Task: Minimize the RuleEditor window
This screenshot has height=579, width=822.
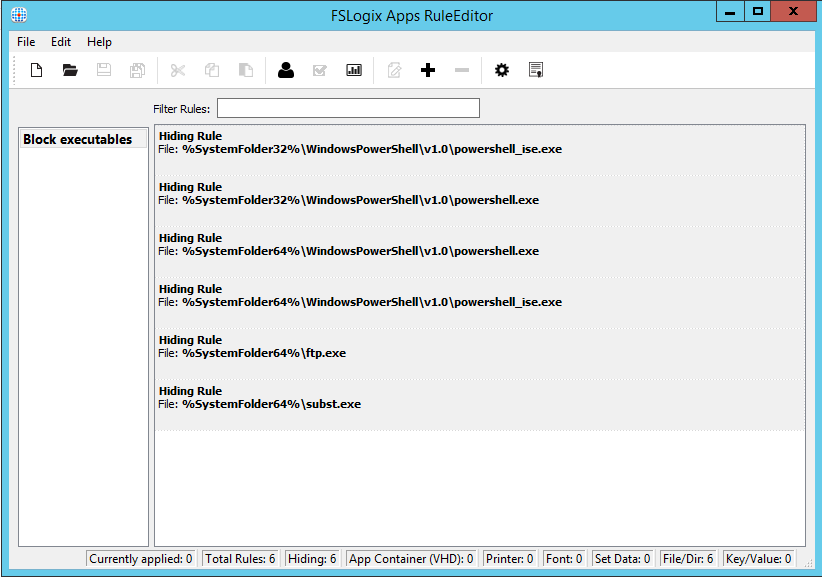Action: point(730,12)
